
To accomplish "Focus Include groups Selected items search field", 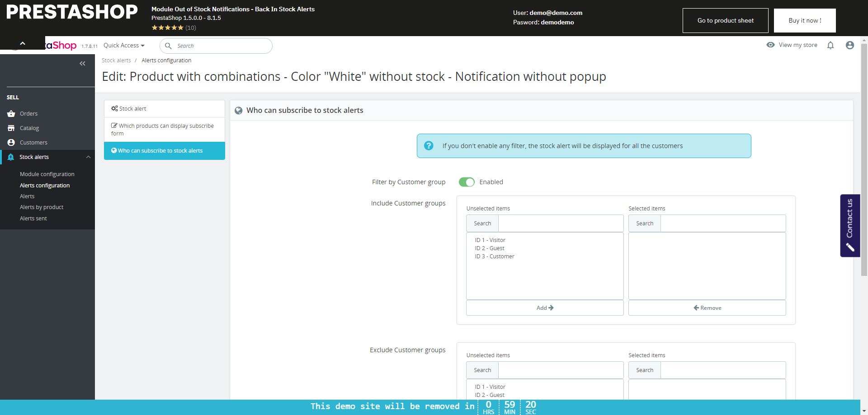I will (723, 224).
